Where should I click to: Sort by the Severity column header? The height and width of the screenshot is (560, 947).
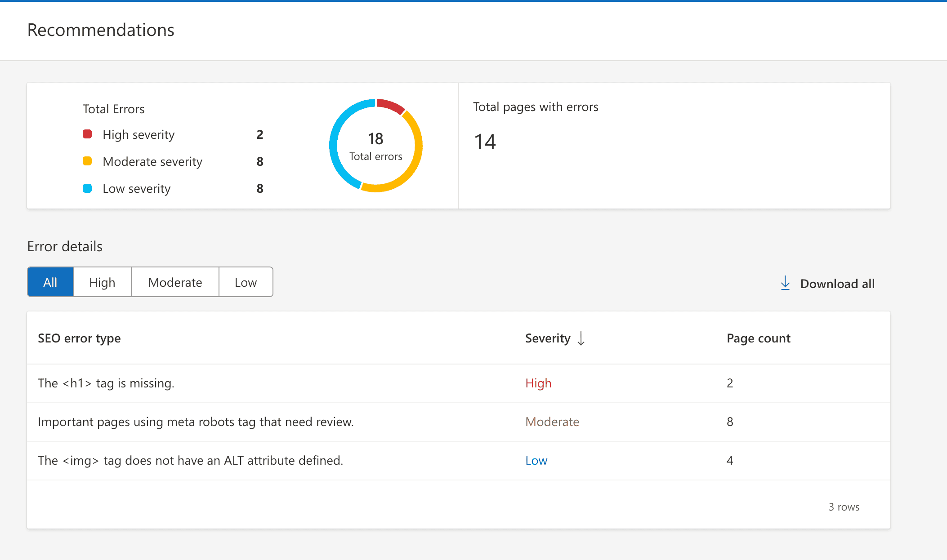(x=548, y=338)
